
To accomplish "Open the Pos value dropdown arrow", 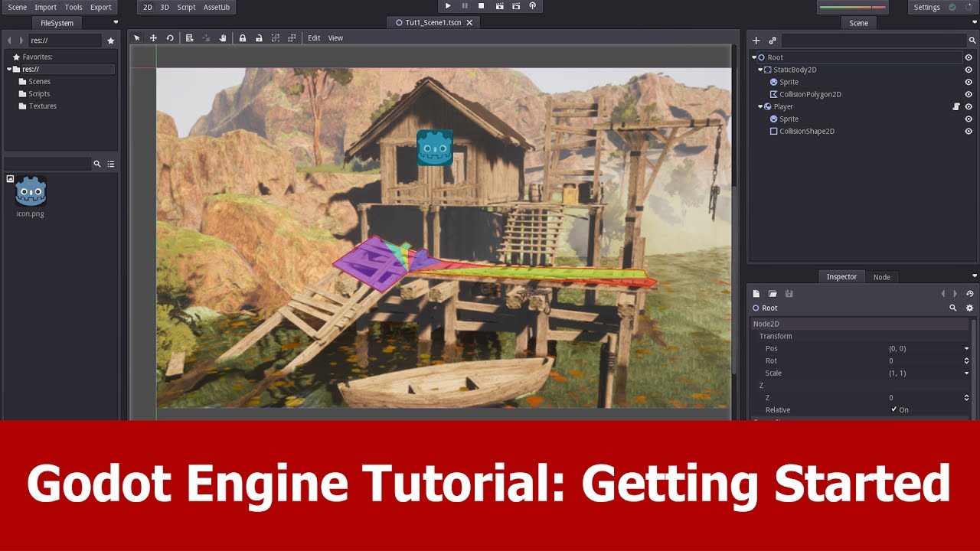I will [967, 348].
